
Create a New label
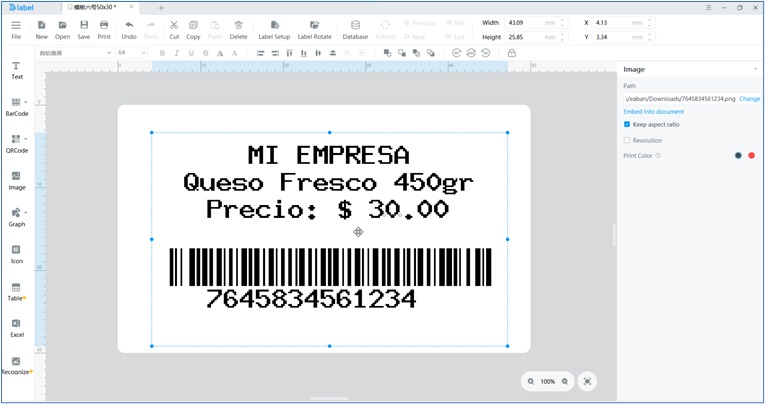pyautogui.click(x=41, y=30)
